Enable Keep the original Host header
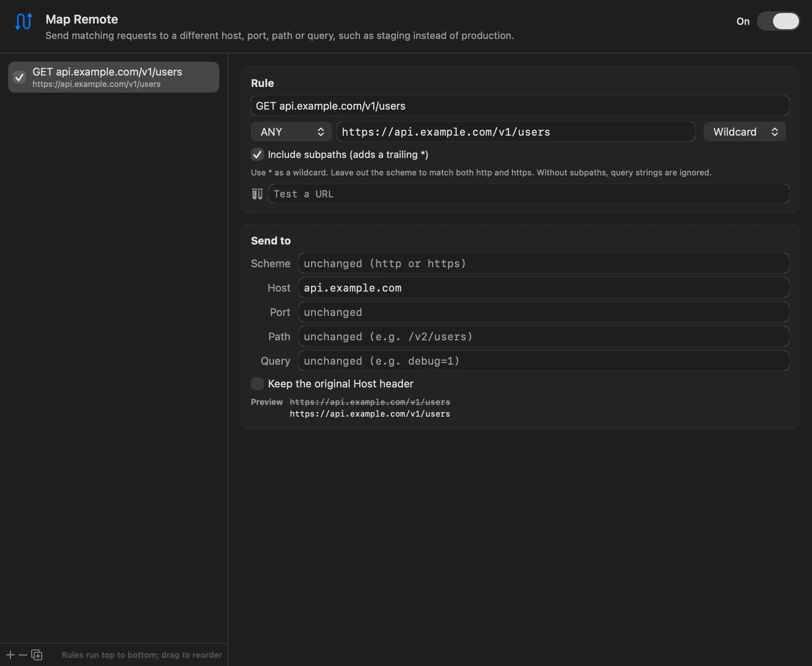This screenshot has width=812, height=666. (x=257, y=383)
